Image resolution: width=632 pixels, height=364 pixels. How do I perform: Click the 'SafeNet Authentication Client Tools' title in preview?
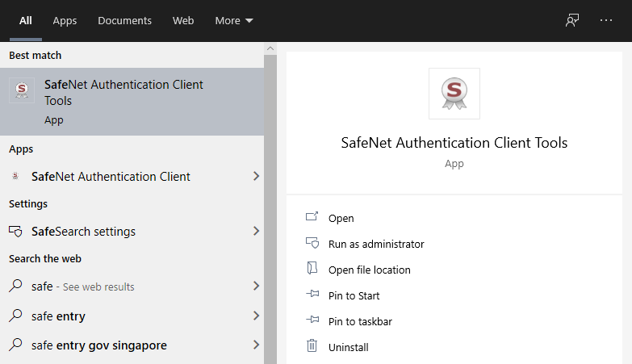pos(454,143)
